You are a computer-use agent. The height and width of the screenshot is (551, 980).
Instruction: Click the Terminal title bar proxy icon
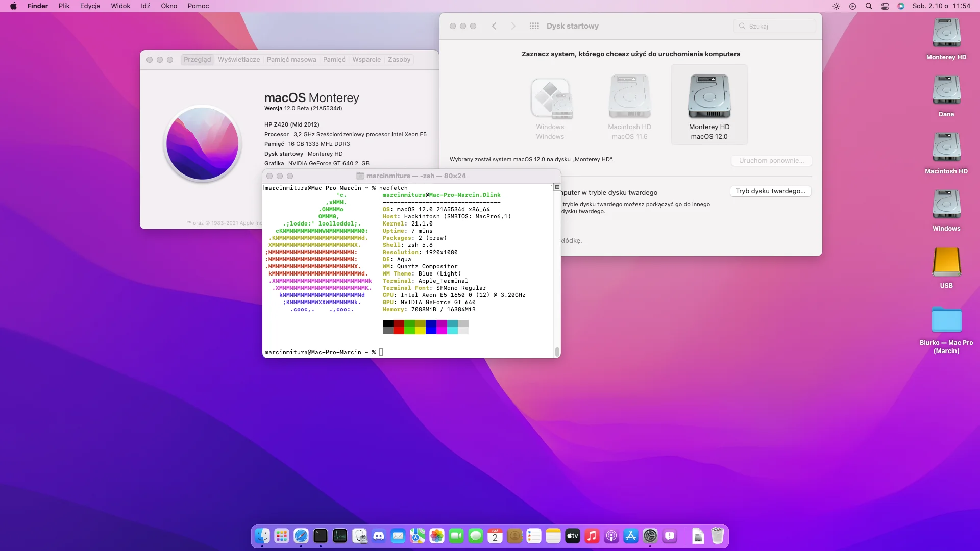point(360,176)
